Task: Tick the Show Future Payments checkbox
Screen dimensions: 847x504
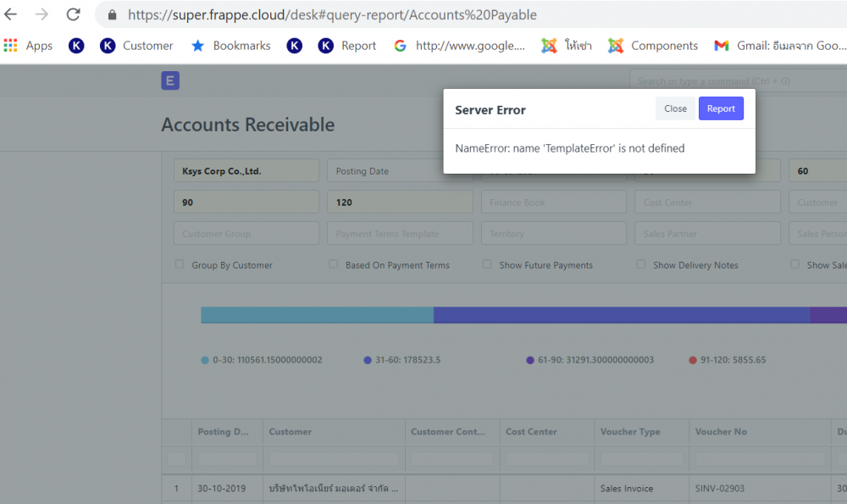Action: click(487, 264)
